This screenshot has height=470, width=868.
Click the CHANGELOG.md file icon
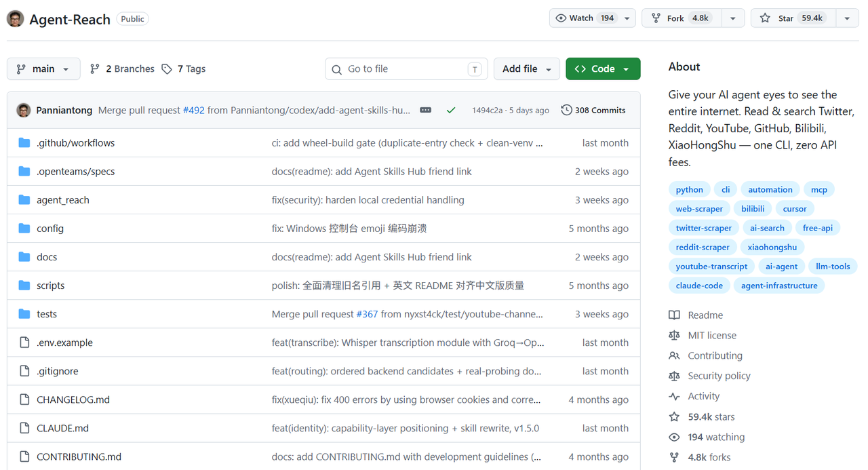[24, 399]
